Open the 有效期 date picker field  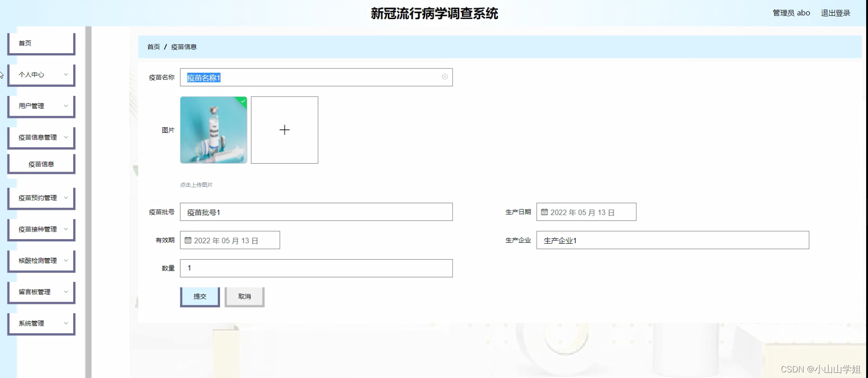(x=230, y=241)
